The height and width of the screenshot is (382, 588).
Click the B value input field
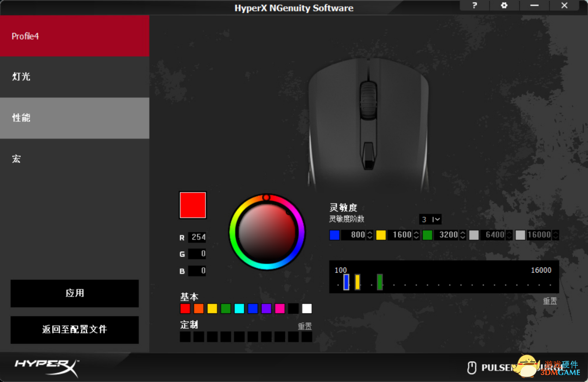click(x=197, y=270)
